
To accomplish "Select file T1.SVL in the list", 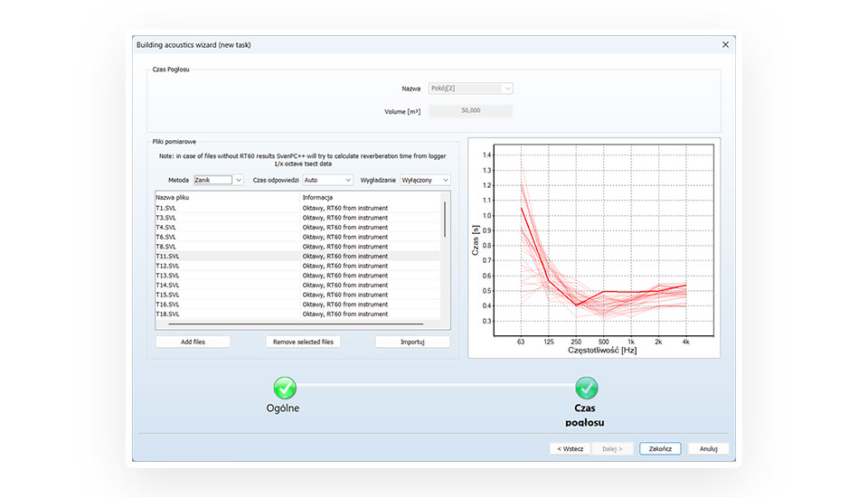I will [297, 208].
